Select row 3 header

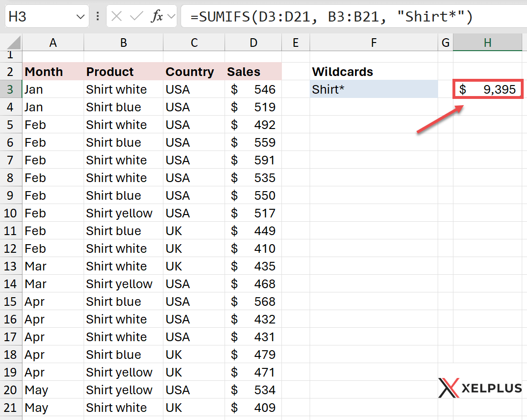click(11, 89)
